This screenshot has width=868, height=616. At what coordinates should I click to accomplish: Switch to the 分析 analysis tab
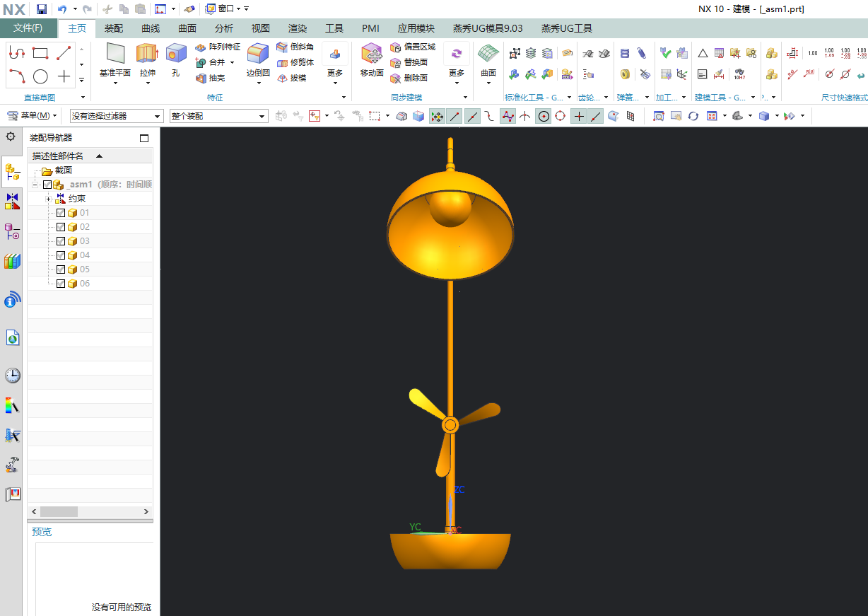tap(224, 28)
